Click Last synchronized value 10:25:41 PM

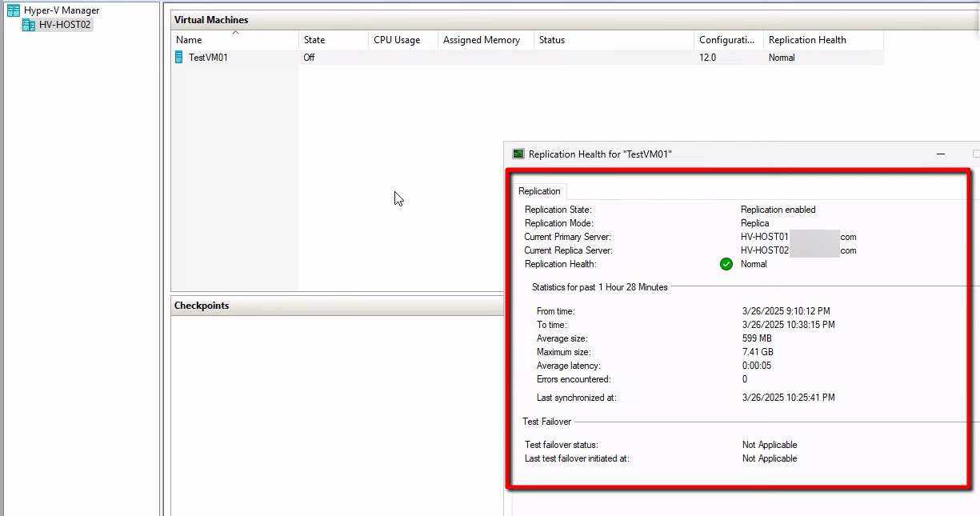(789, 398)
